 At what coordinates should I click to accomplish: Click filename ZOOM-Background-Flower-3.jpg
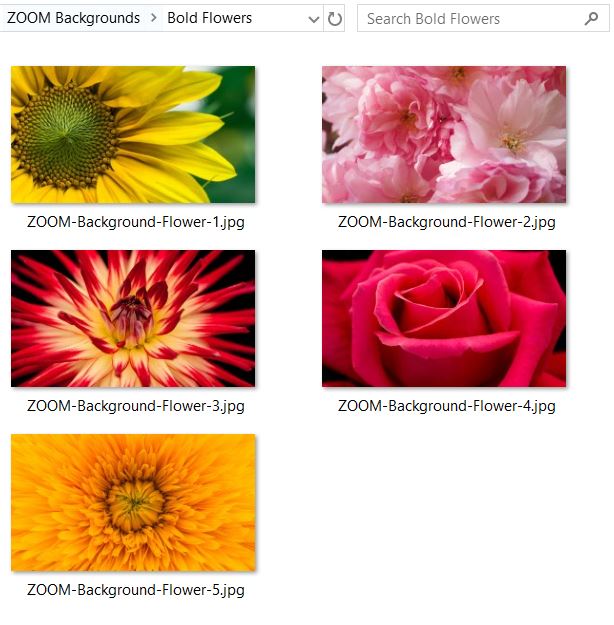(136, 406)
